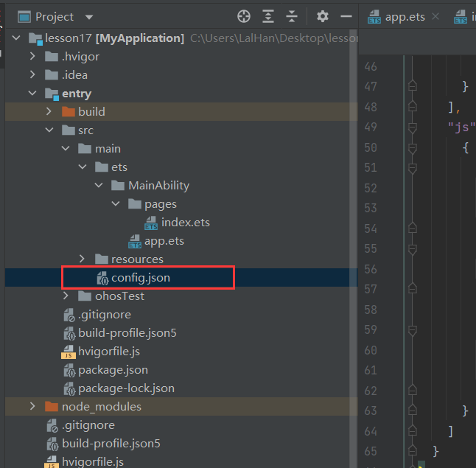
Task: Toggle code fold marker on line 59
Action: click(x=412, y=330)
